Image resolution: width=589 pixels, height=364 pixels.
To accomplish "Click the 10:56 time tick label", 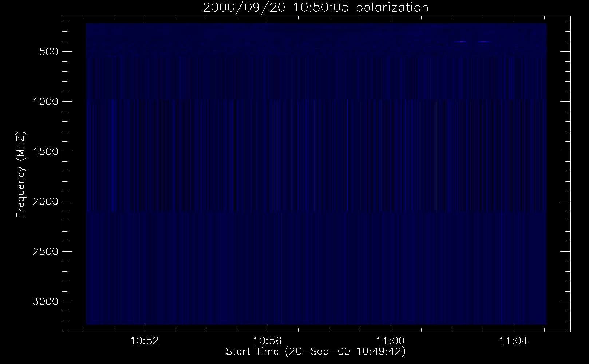I will [268, 341].
